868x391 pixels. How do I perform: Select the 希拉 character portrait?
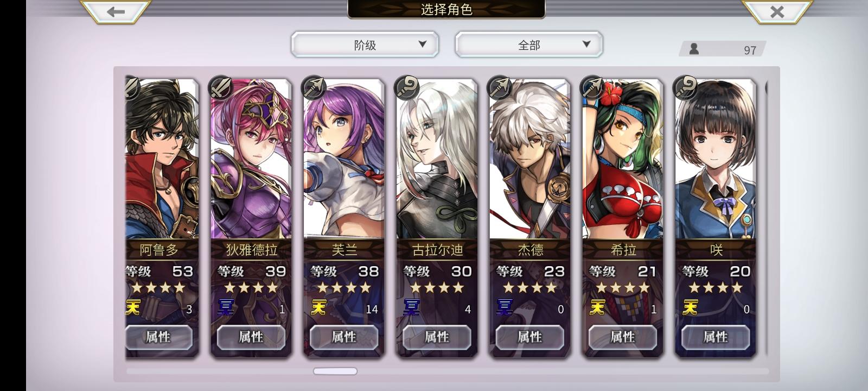click(x=623, y=159)
